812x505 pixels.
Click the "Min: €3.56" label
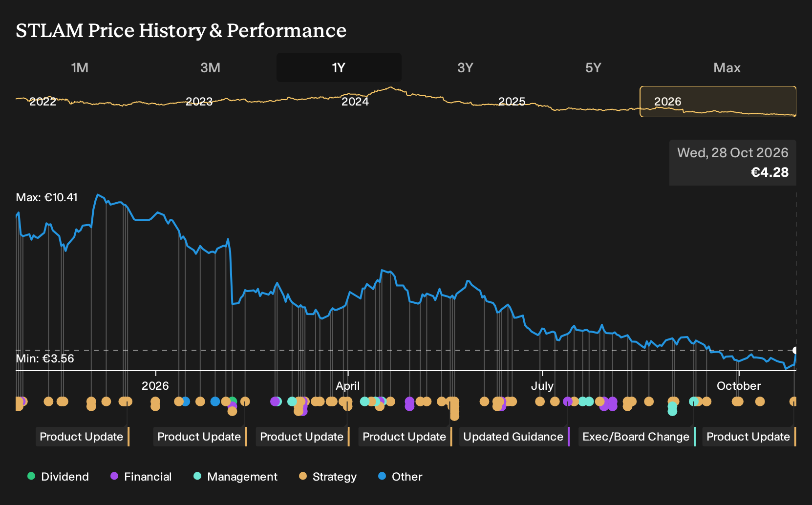click(x=45, y=358)
